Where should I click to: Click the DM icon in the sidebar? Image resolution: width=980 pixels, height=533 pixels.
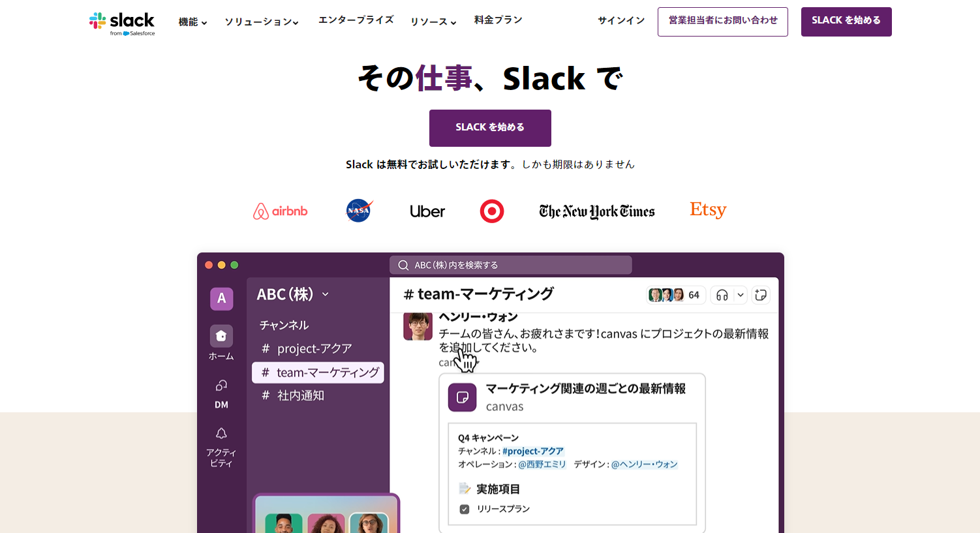pyautogui.click(x=221, y=386)
